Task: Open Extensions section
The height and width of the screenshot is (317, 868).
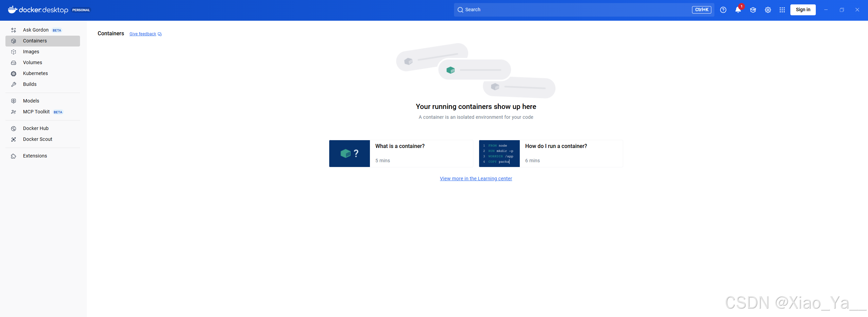Action: tap(43, 156)
